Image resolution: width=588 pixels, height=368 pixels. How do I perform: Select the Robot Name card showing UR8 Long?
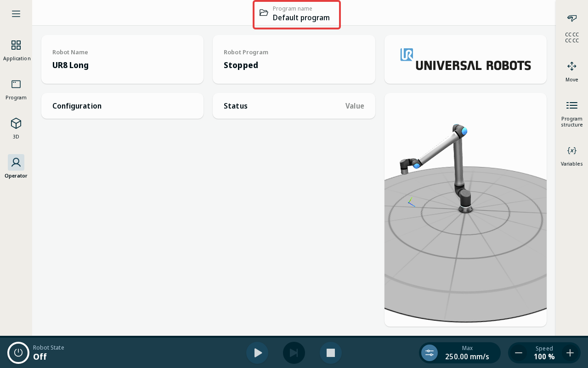click(x=122, y=59)
